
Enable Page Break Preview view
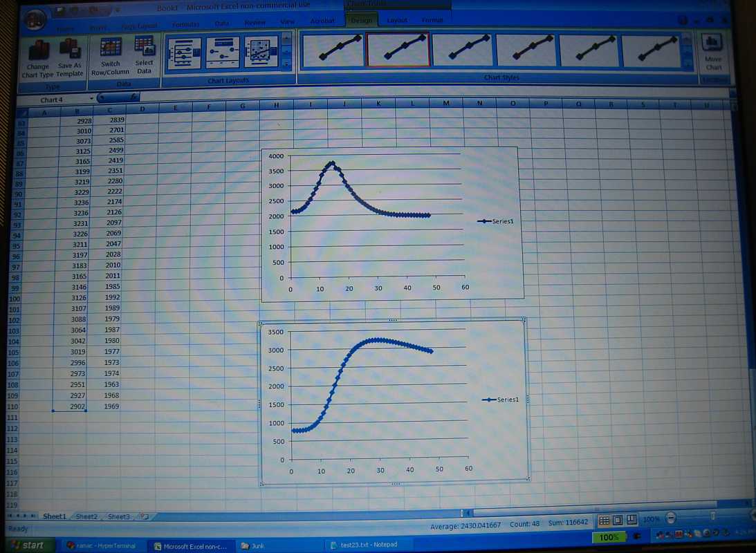[x=630, y=520]
